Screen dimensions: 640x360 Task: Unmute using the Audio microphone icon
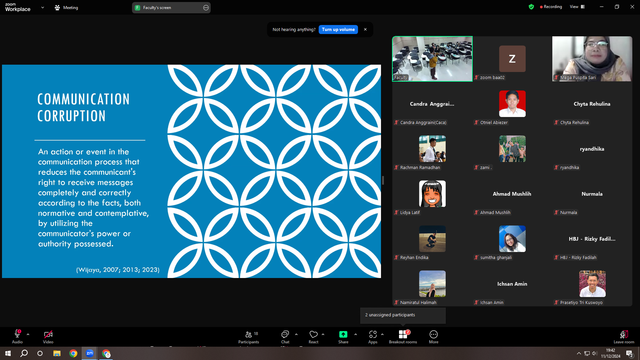point(17,334)
